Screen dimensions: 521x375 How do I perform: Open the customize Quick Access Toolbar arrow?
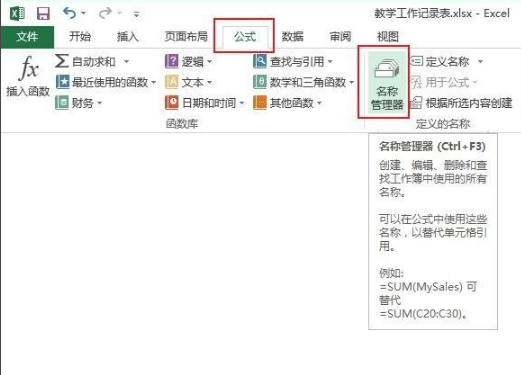pyautogui.click(x=136, y=14)
